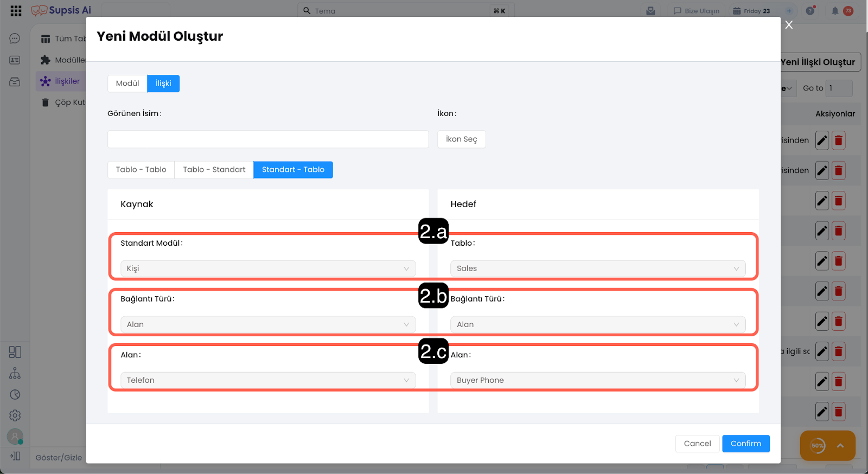Click the pie chart reports sidebar icon
The width and height of the screenshot is (868, 474).
click(15, 395)
